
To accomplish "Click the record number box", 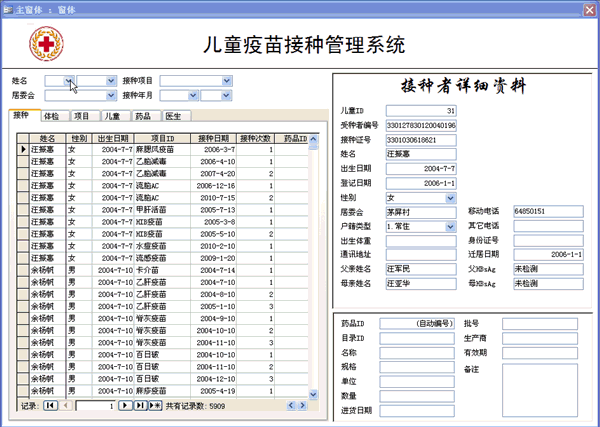I will 96,406.
